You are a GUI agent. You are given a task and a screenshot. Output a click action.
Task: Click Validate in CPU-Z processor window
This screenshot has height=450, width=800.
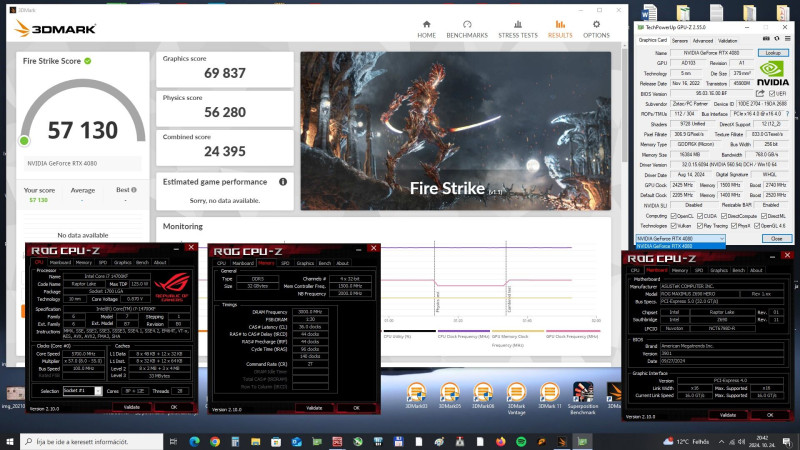132,407
